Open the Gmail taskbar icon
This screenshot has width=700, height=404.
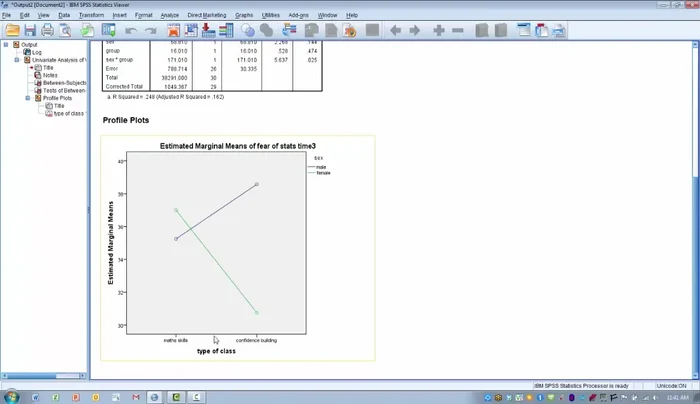[x=136, y=397]
